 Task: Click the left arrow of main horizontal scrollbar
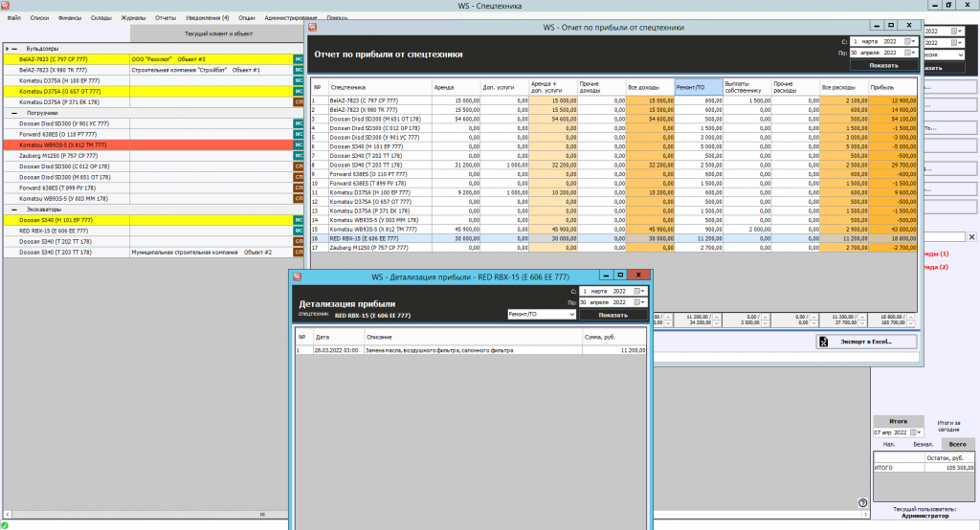coord(8,515)
